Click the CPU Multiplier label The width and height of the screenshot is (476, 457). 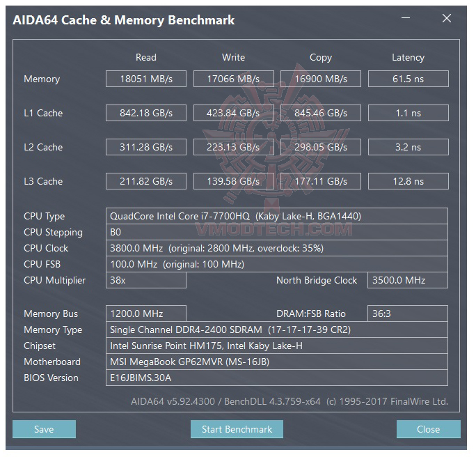point(55,281)
